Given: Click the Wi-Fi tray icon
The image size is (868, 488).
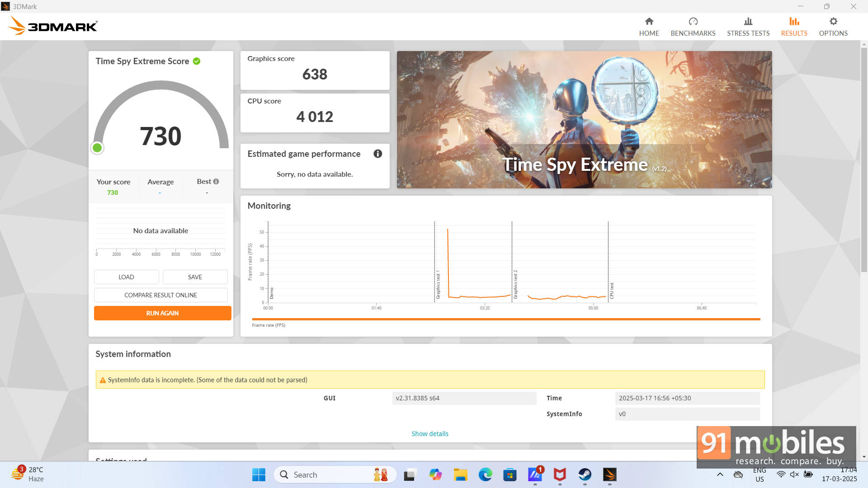Looking at the screenshot, I should [781, 474].
